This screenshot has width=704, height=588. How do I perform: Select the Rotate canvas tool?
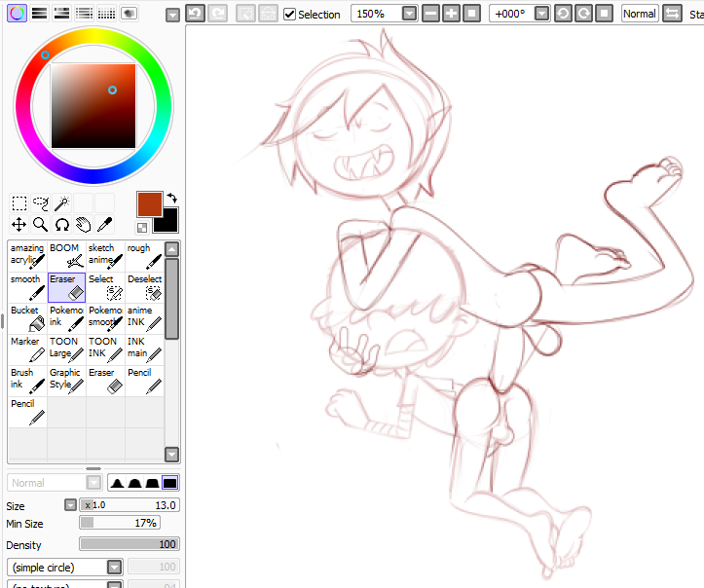click(61, 225)
